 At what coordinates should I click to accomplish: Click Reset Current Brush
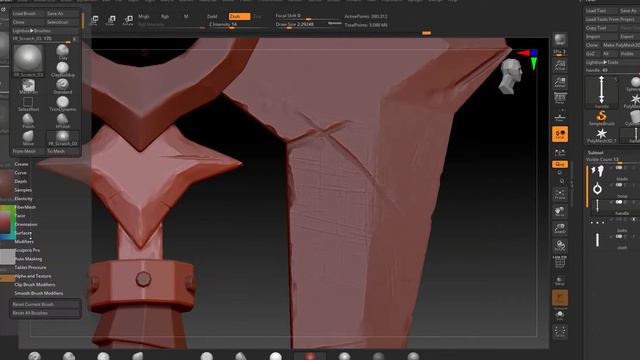click(x=45, y=304)
